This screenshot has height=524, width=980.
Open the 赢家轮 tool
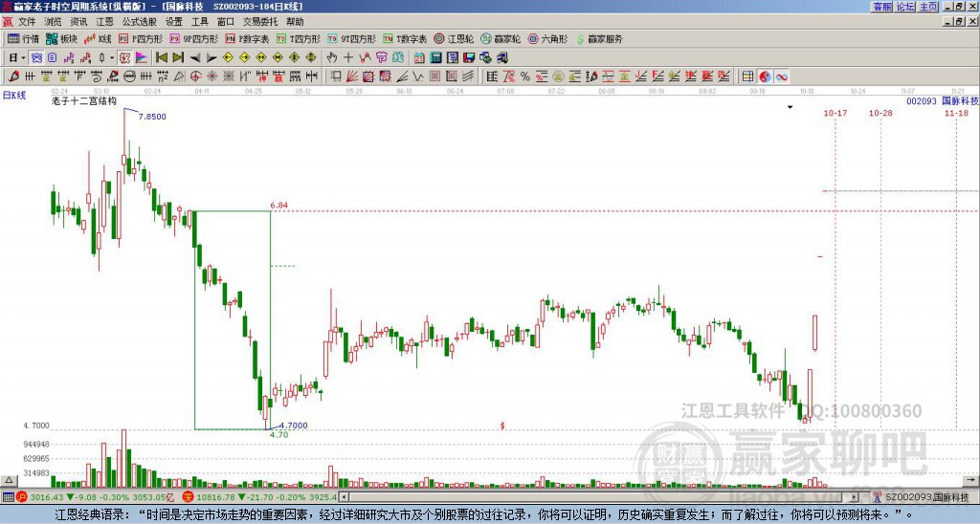tap(501, 38)
